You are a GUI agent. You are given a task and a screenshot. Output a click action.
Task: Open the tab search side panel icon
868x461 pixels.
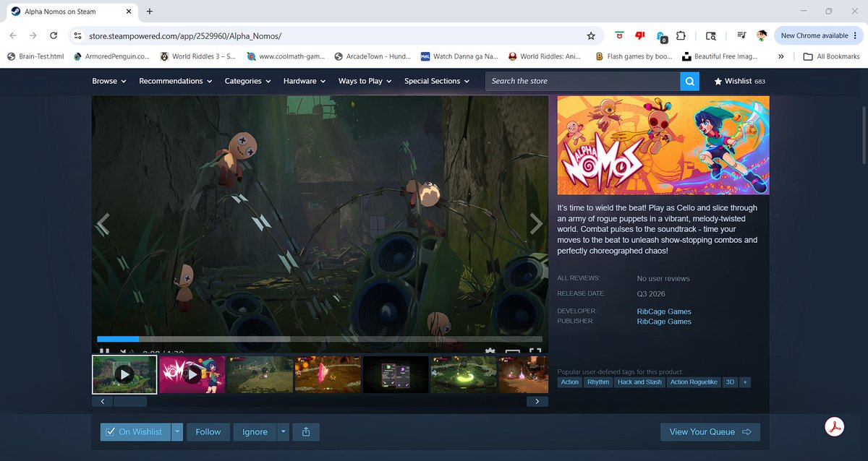[711, 35]
